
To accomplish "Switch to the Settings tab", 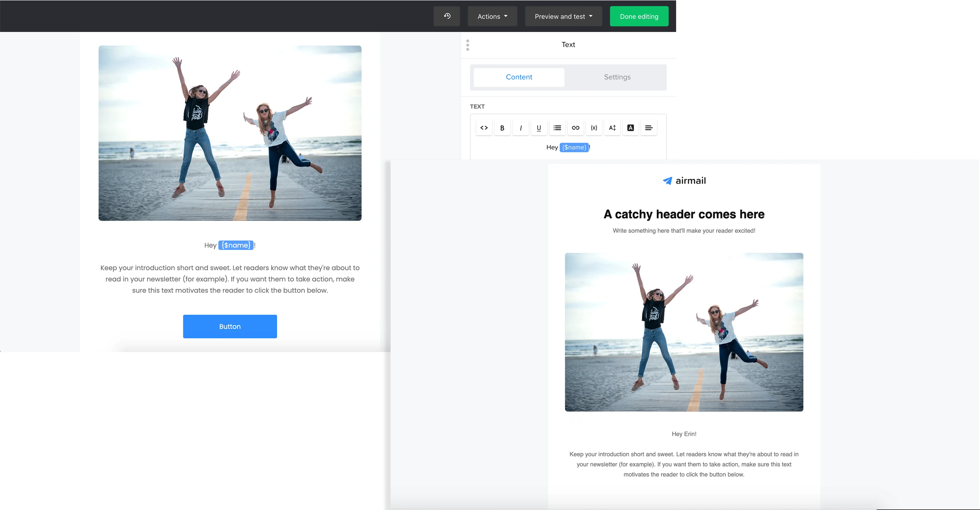I will coord(617,77).
